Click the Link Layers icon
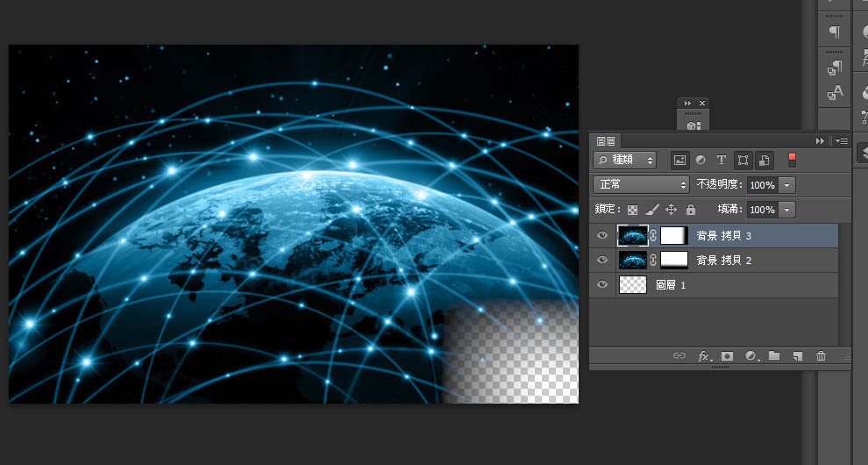 coord(679,356)
